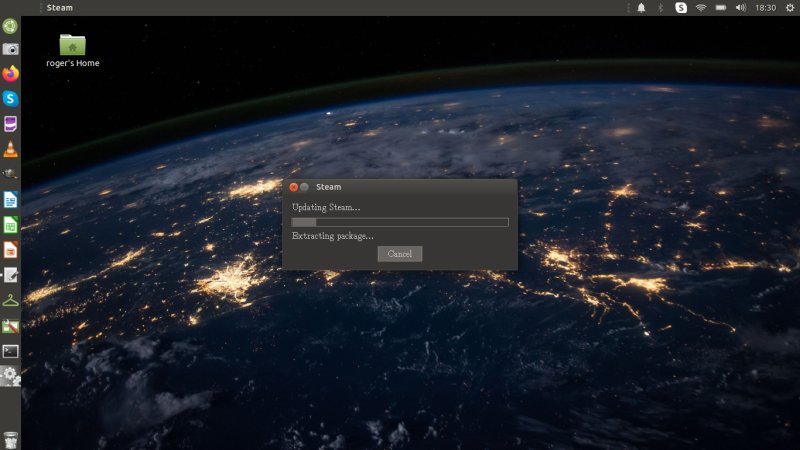The height and width of the screenshot is (450, 800).
Task: Launch the screenshot camera app from dock
Action: click(10, 49)
